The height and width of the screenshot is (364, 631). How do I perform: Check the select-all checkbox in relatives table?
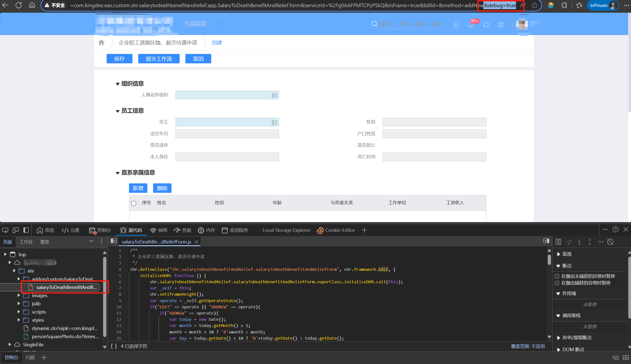pos(134,203)
